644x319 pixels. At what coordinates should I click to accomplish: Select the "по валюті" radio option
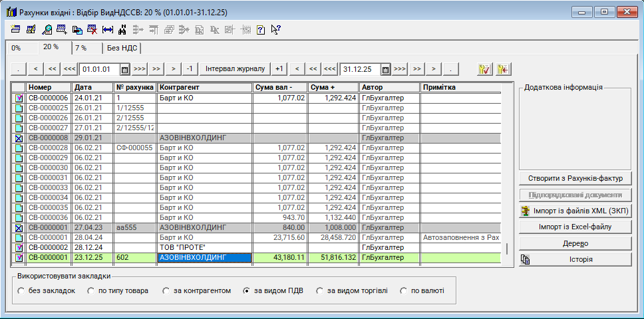[404, 291]
